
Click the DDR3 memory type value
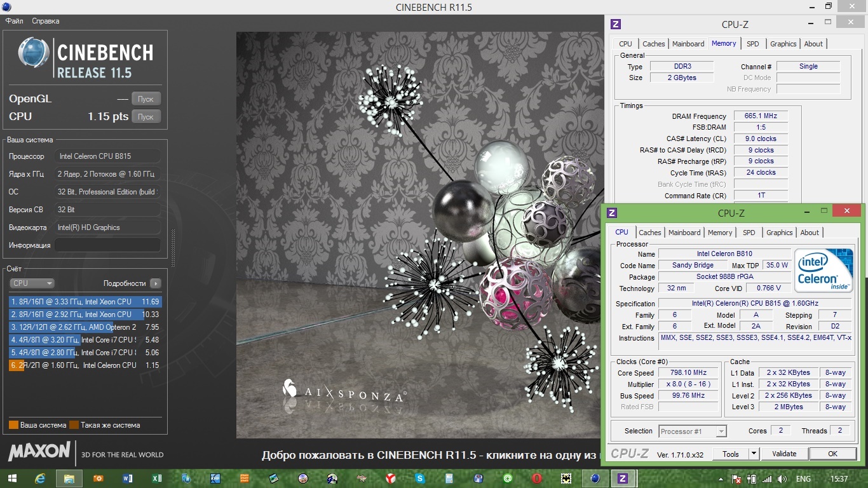click(682, 66)
